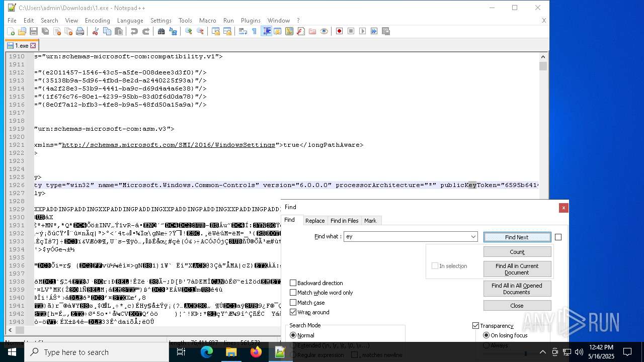The height and width of the screenshot is (362, 644).
Task: Open the Plugins menu
Action: pyautogui.click(x=251, y=21)
